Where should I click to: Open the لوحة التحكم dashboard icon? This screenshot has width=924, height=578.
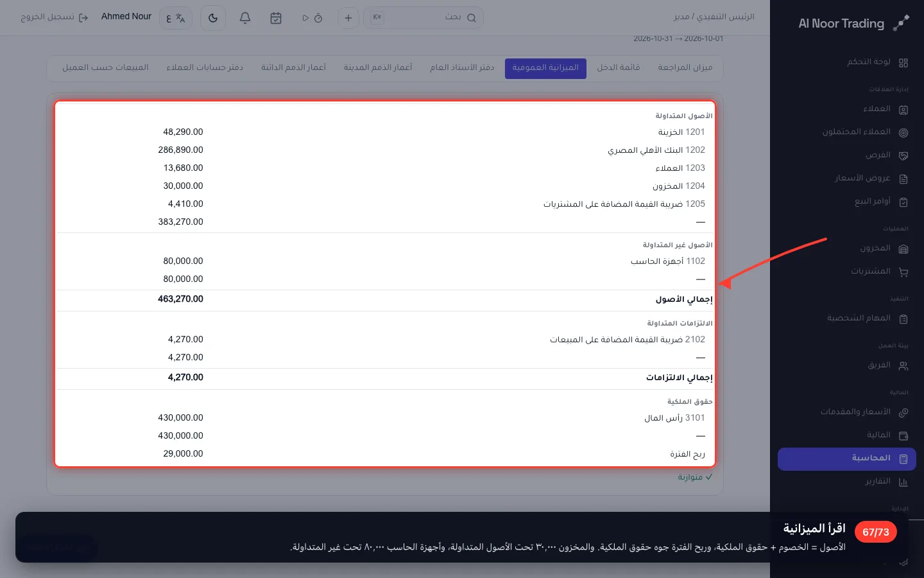903,62
